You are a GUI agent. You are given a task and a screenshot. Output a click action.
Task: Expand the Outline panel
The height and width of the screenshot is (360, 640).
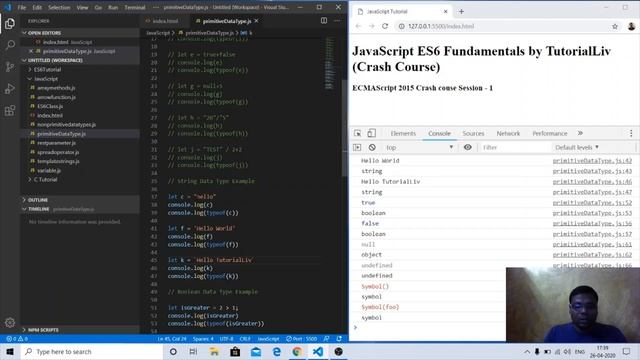tap(80, 200)
